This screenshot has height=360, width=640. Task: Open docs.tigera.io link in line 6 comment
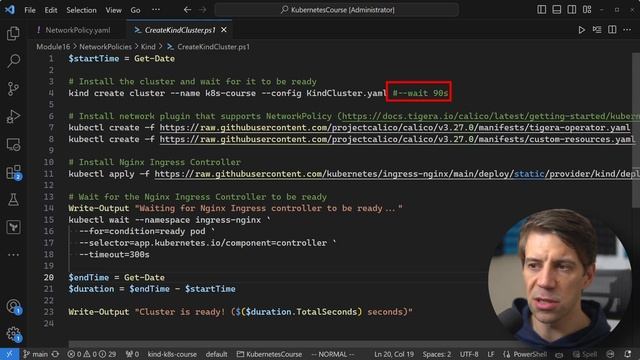[491, 116]
